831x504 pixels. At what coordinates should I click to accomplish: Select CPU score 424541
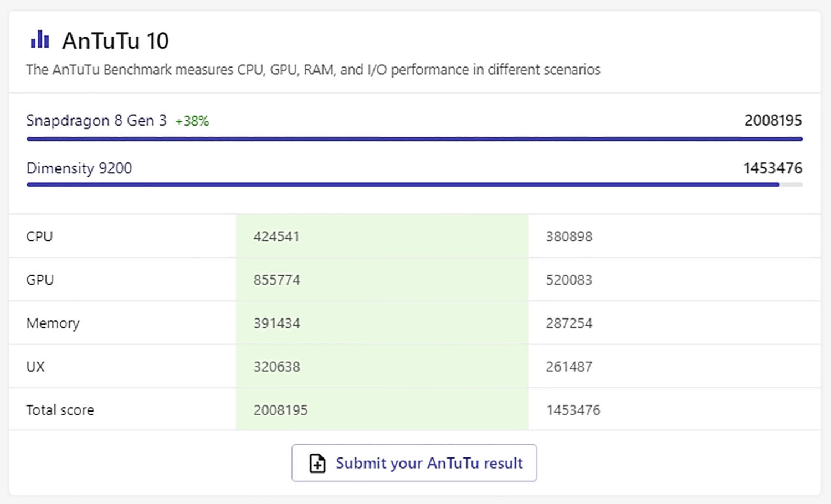(x=276, y=236)
